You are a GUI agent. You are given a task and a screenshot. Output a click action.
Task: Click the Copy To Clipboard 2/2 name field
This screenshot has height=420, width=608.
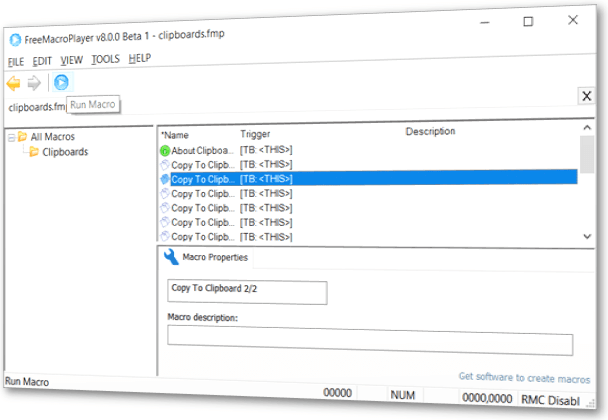pos(247,292)
